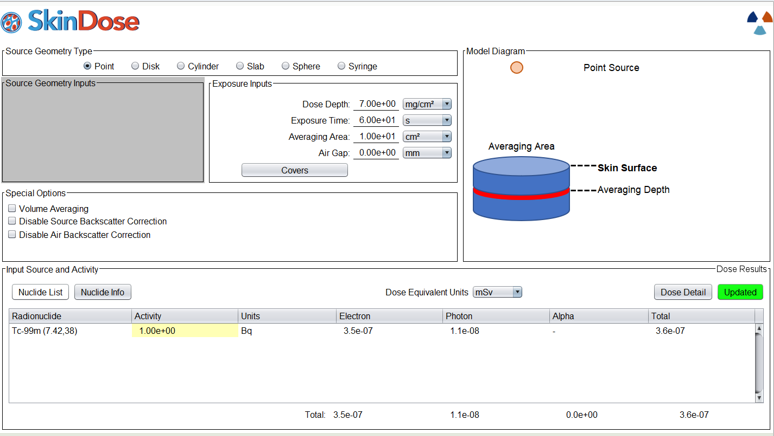Enable the Volume Averaging checkbox
This screenshot has width=774, height=436.
coord(12,208)
